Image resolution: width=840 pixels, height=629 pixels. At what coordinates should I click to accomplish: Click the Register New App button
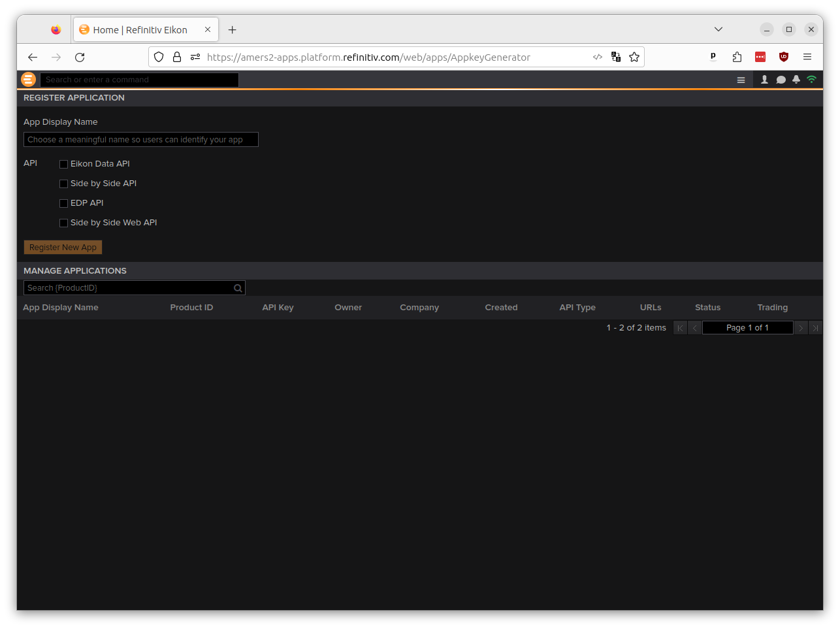pyautogui.click(x=63, y=248)
